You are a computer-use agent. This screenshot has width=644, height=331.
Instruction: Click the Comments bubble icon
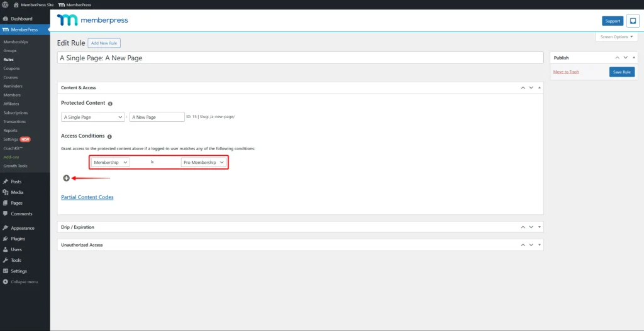click(x=5, y=214)
